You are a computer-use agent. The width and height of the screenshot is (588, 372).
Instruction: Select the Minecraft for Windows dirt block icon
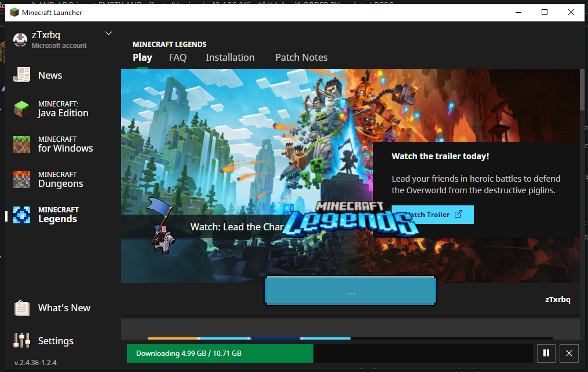tap(22, 144)
